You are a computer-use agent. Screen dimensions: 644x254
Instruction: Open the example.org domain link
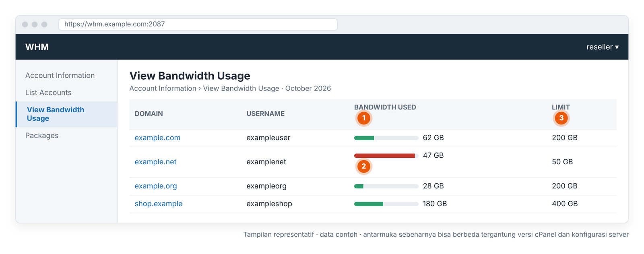(x=156, y=186)
